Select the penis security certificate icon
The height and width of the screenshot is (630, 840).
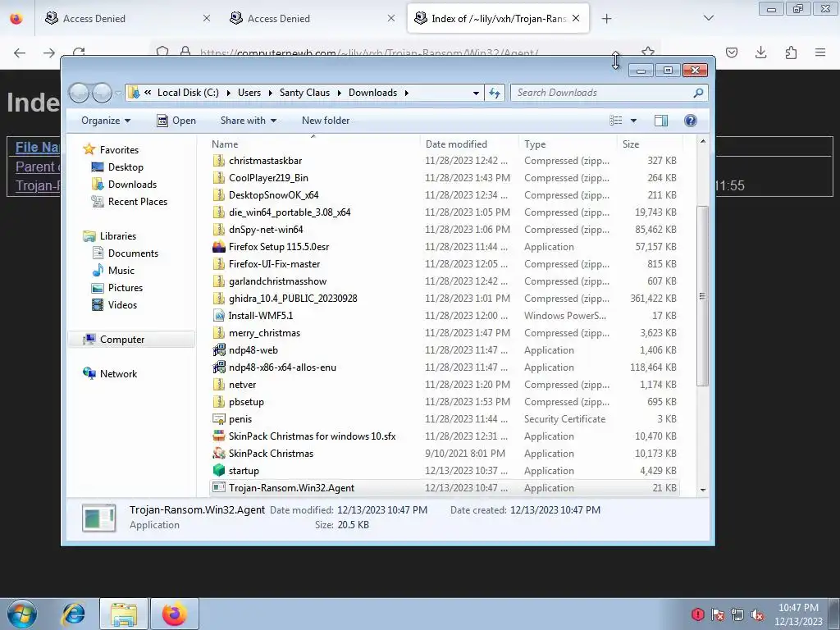(x=218, y=419)
